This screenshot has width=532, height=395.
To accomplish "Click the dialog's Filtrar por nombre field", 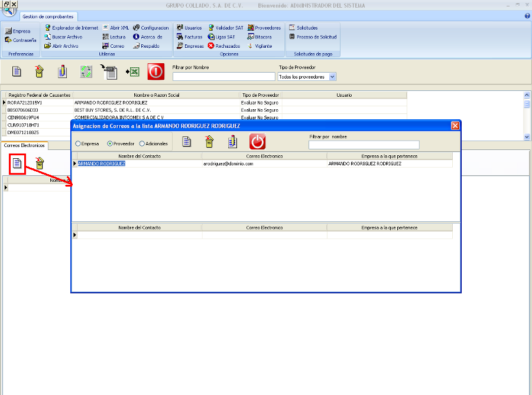I will tap(364, 145).
